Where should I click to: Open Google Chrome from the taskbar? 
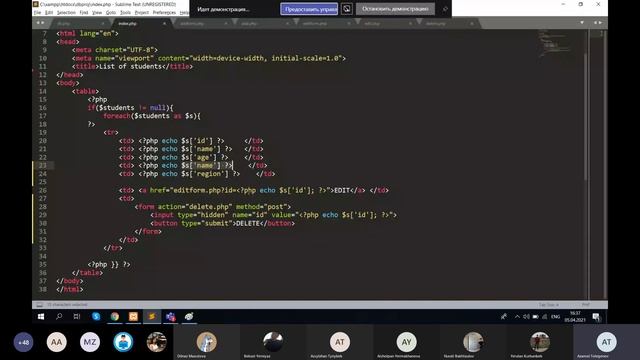tap(115, 316)
